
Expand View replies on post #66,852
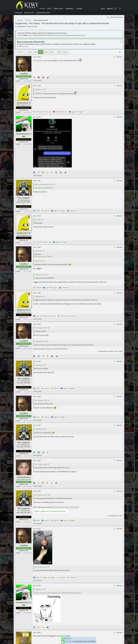coord(38,486)
